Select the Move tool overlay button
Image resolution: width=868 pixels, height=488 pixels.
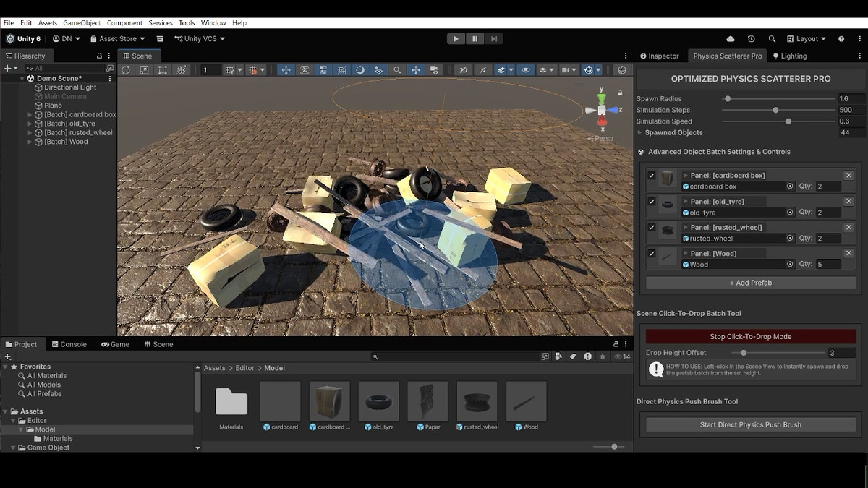click(286, 70)
